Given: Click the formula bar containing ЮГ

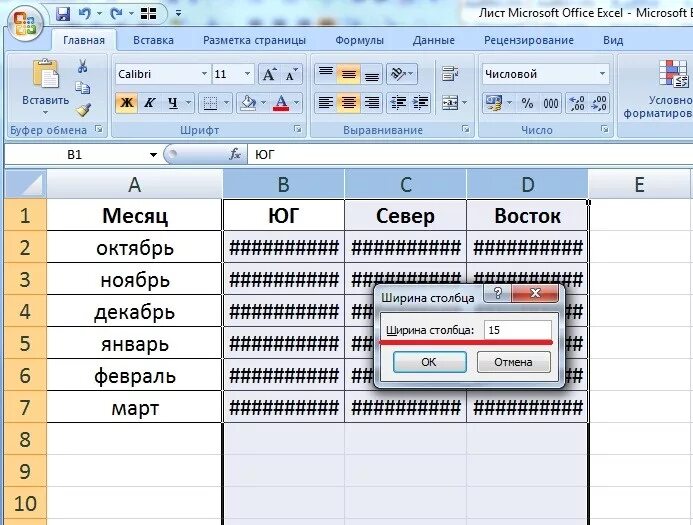Looking at the screenshot, I should 470,155.
